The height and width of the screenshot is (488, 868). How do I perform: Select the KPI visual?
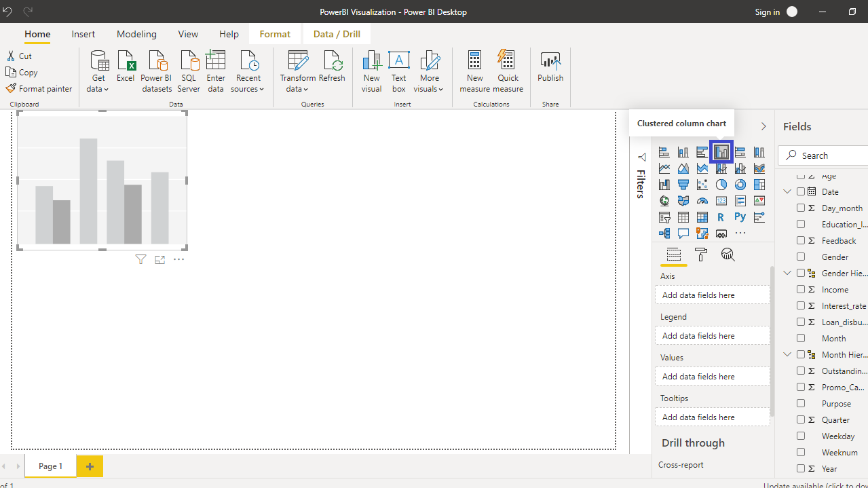point(759,201)
